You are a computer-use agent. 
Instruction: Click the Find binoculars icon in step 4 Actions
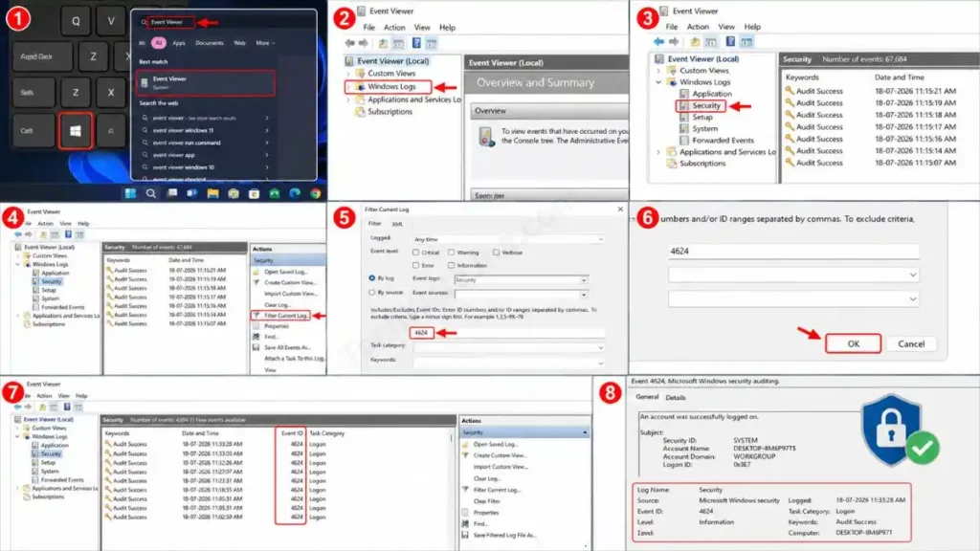[256, 337]
